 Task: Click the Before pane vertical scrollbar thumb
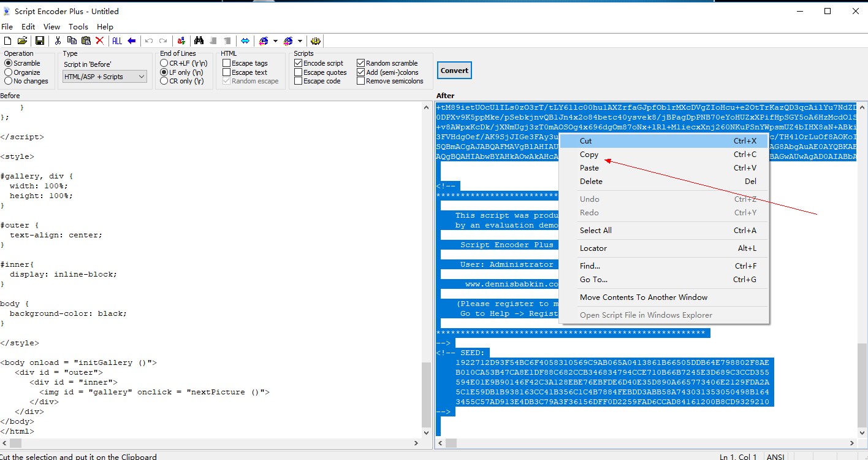click(427, 395)
